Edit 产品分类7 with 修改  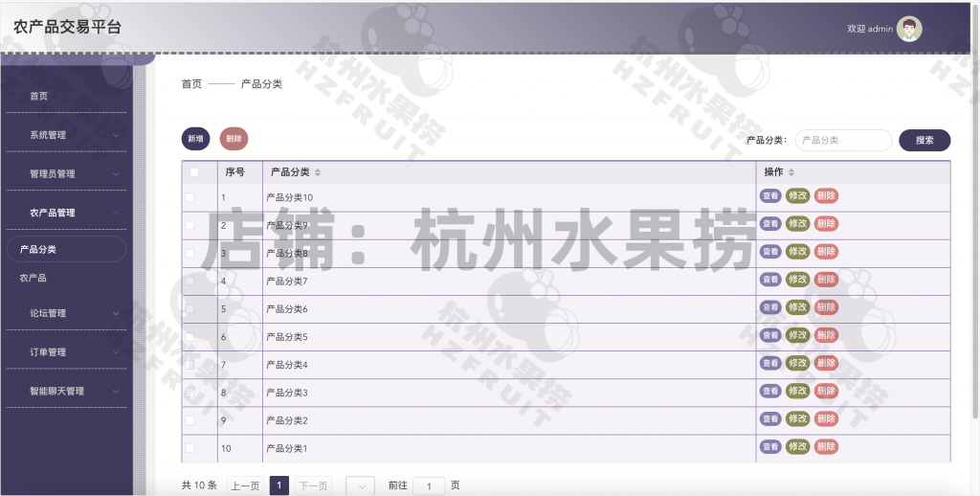[797, 279]
